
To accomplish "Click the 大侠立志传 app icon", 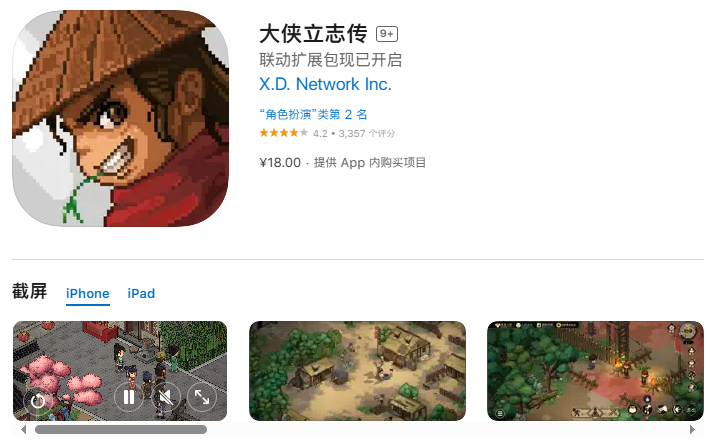I will tap(120, 118).
